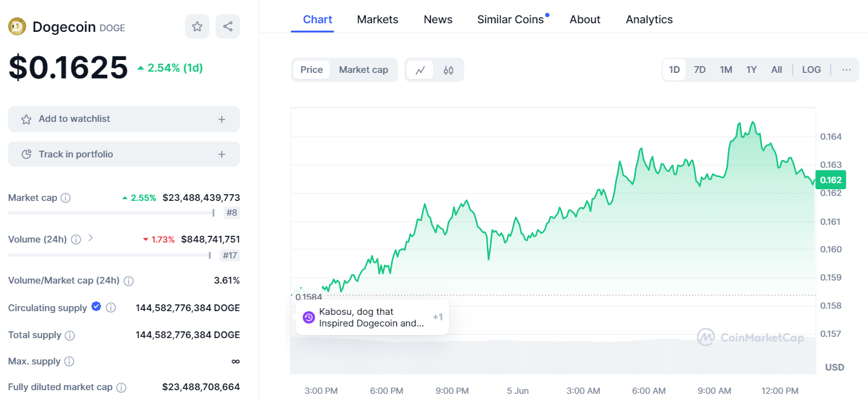Click market cap value $23,488,439,773
The image size is (868, 403).
pyautogui.click(x=201, y=198)
